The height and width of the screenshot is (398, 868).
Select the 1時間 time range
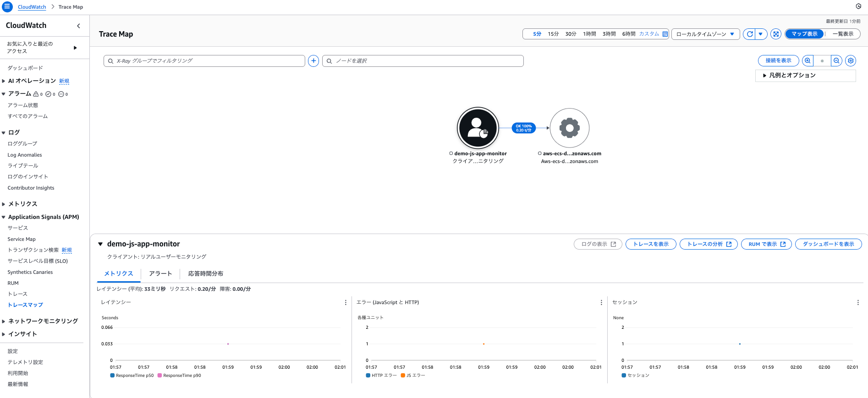(x=589, y=34)
